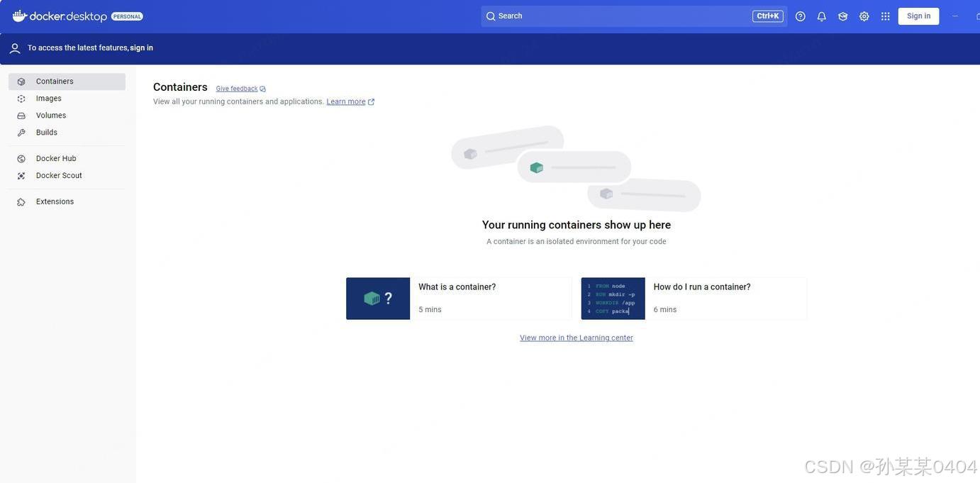Open the Give feedback link
Image resolution: width=980 pixels, height=483 pixels.
coord(237,89)
